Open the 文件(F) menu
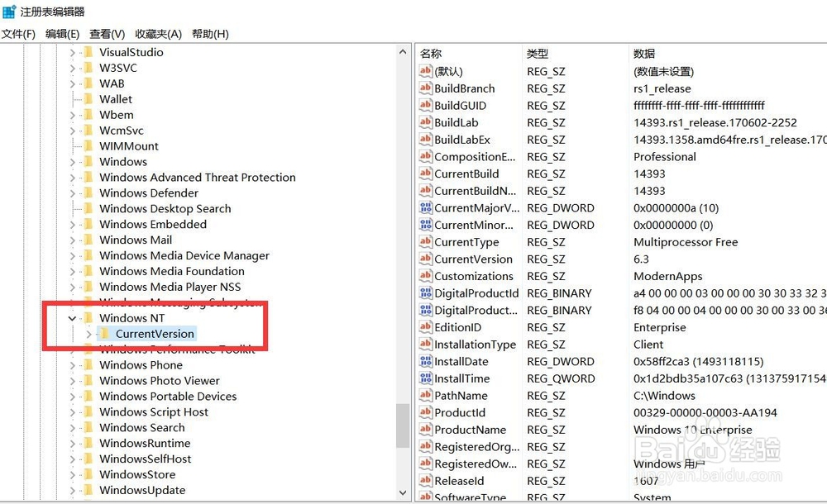This screenshot has height=504, width=827. tap(18, 34)
